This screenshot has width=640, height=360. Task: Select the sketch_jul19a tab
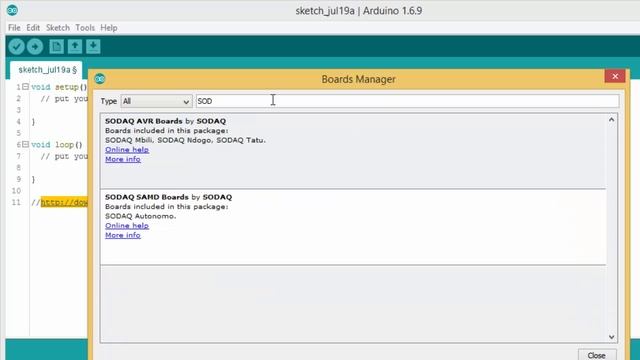pyautogui.click(x=47, y=70)
